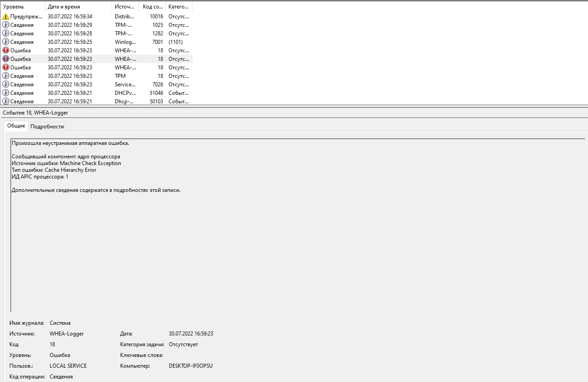Click the 'Дополнительные сведения содержатся...' line

point(96,190)
